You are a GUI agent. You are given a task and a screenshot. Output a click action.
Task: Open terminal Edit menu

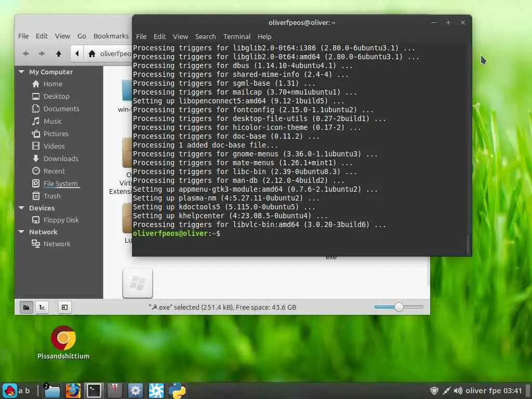tap(159, 36)
